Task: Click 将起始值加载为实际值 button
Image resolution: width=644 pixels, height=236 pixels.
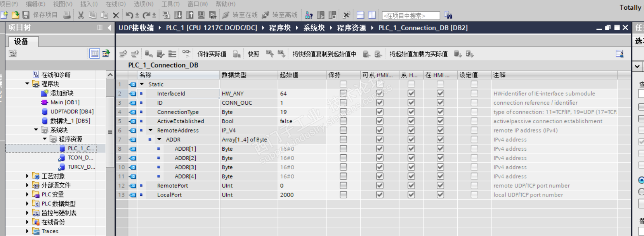Action: (418, 54)
